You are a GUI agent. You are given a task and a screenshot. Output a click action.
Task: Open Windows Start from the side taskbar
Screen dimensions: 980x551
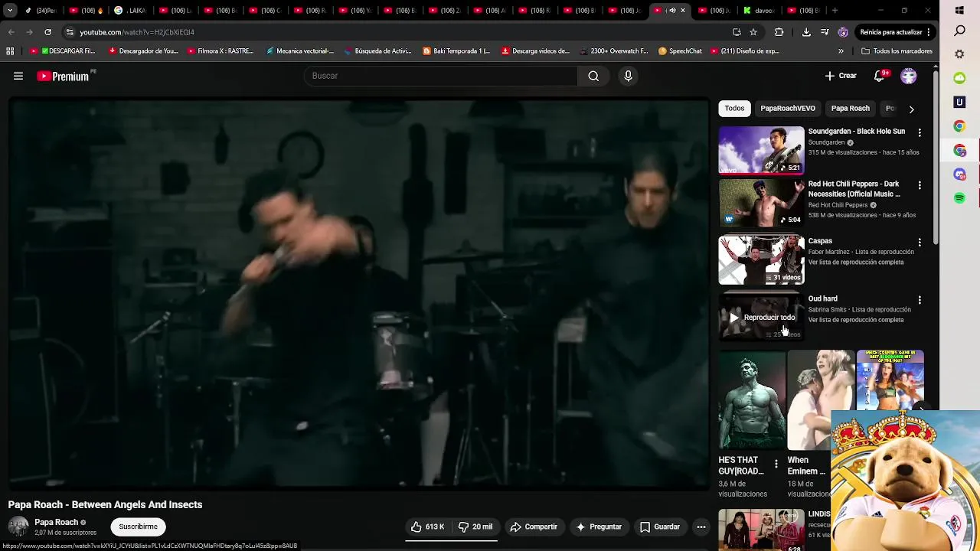(959, 11)
